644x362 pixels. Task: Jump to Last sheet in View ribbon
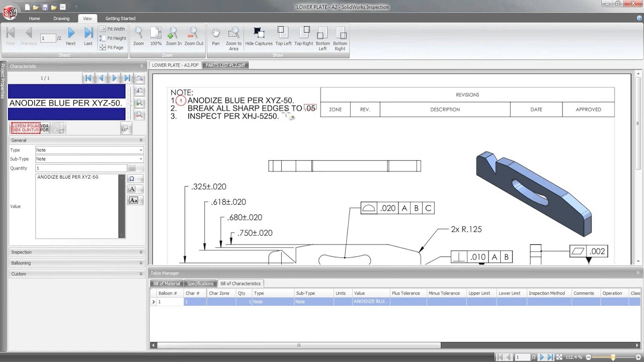pos(89,36)
